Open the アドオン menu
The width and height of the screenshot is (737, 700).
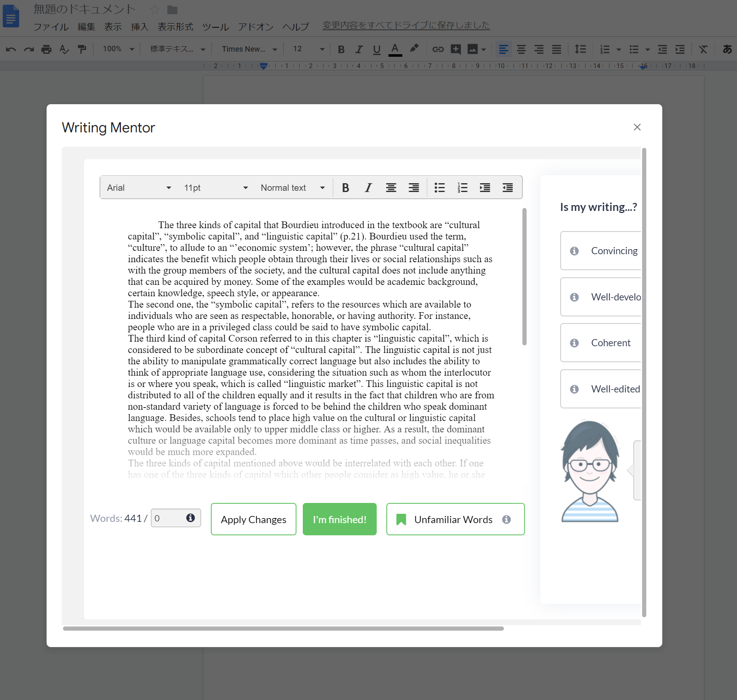point(255,27)
